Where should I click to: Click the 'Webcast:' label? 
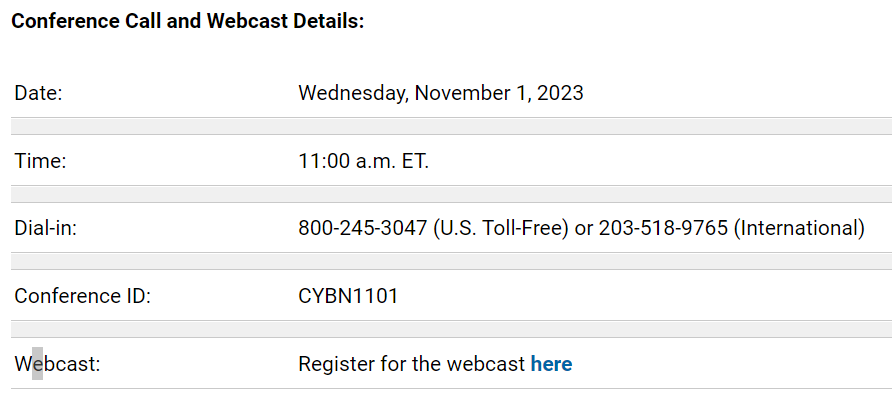pyautogui.click(x=57, y=363)
